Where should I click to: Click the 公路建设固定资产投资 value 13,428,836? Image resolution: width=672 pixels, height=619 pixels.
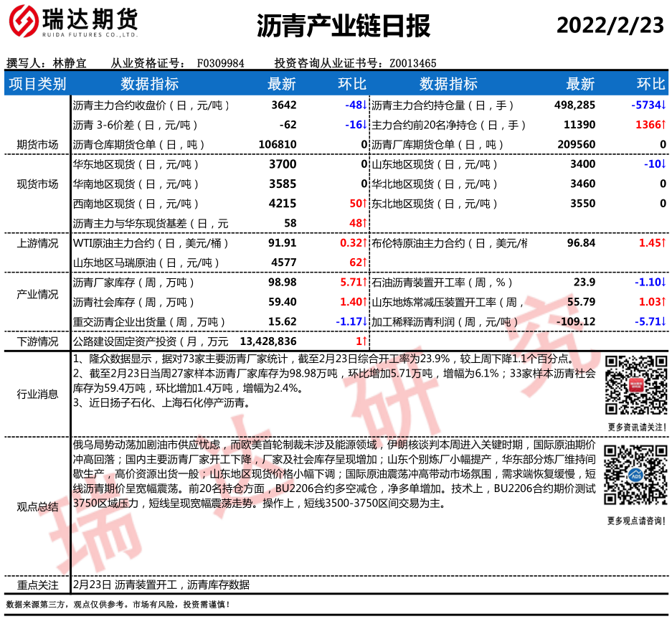click(x=268, y=341)
